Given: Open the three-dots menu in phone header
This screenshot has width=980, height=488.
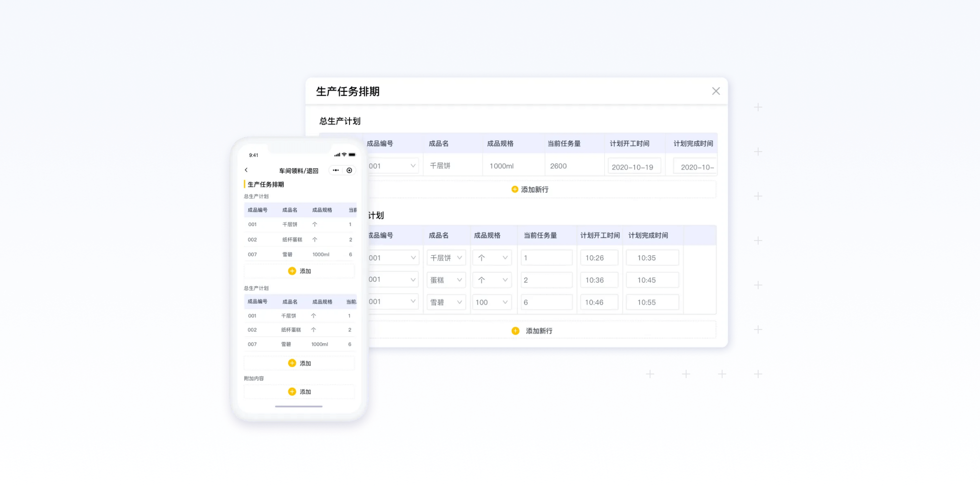Looking at the screenshot, I should click(336, 170).
